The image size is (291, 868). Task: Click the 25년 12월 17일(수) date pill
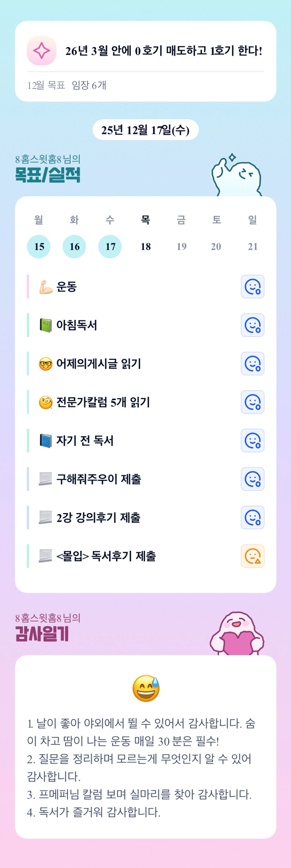145,130
